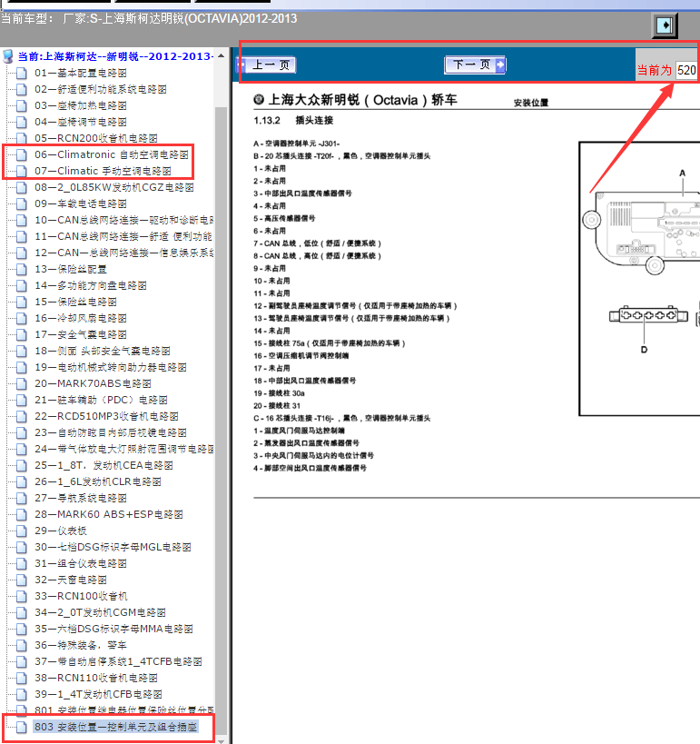Click the document icon of 21—驻车辅助（PDC）电路图

coord(22,400)
